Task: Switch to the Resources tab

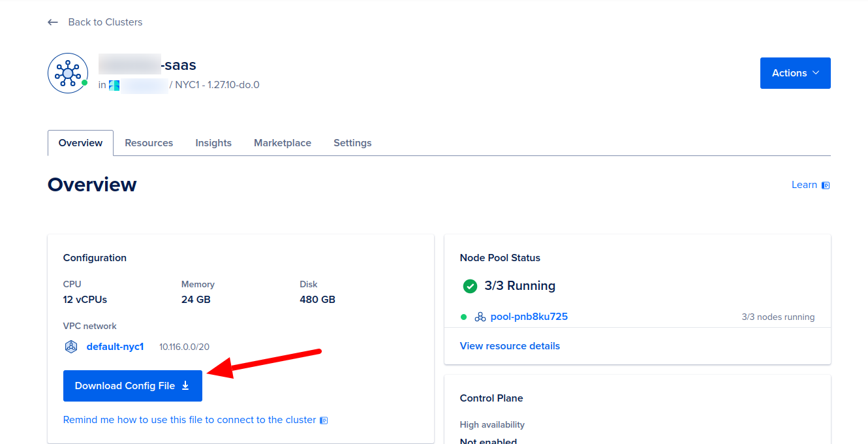Action: pos(148,142)
